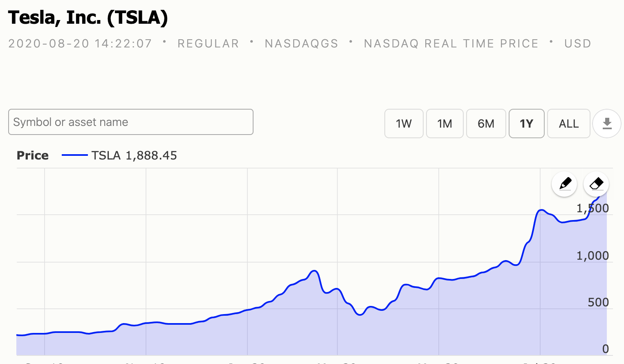Click the NASDAQ REAL TIME PRICE label
The width and height of the screenshot is (624, 364).
coord(451,43)
